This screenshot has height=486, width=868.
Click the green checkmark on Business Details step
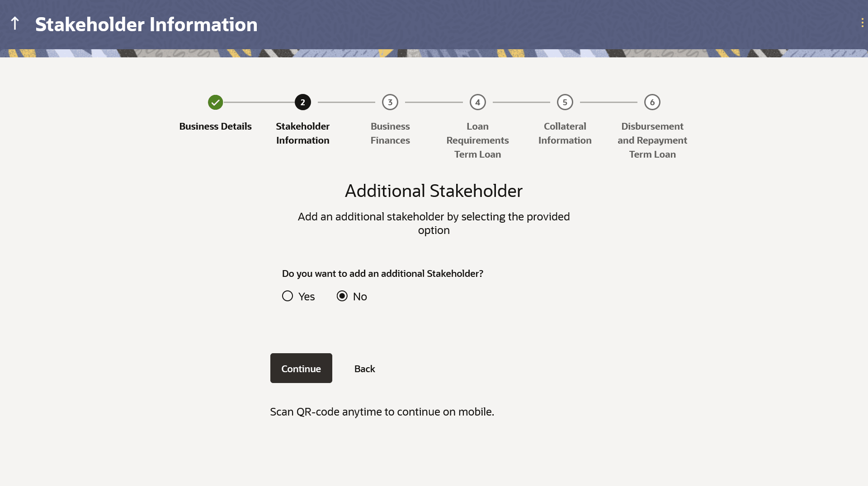[215, 102]
